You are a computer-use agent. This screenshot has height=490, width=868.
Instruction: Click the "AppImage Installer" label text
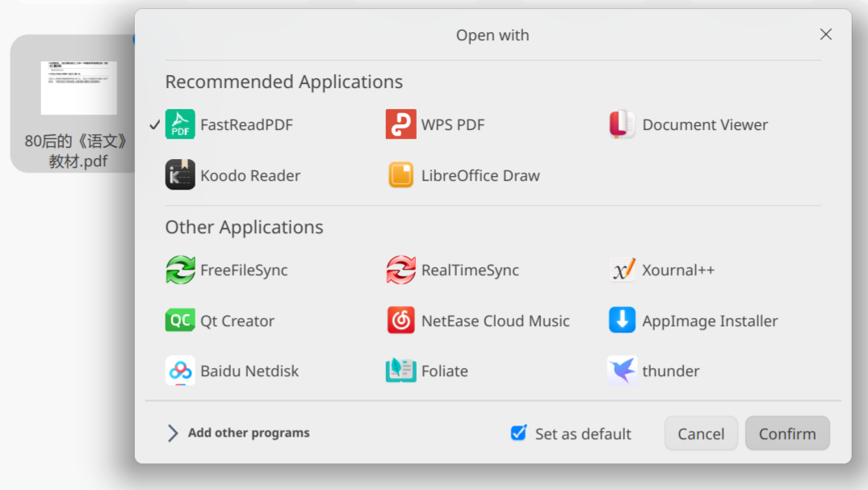click(x=710, y=320)
